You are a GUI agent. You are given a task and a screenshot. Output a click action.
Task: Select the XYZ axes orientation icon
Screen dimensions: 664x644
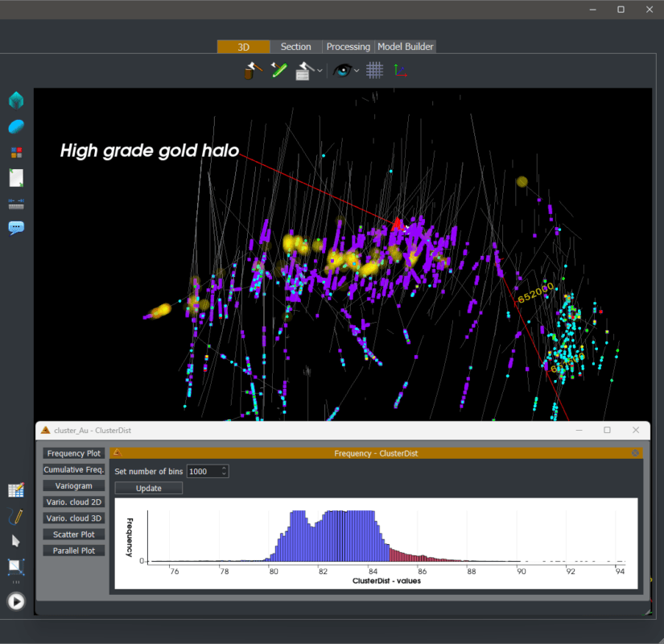400,70
